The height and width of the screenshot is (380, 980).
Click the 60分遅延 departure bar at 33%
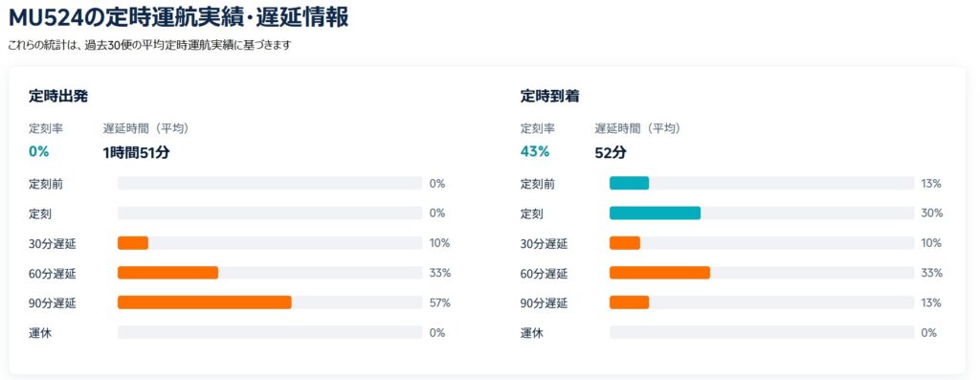[167, 273]
